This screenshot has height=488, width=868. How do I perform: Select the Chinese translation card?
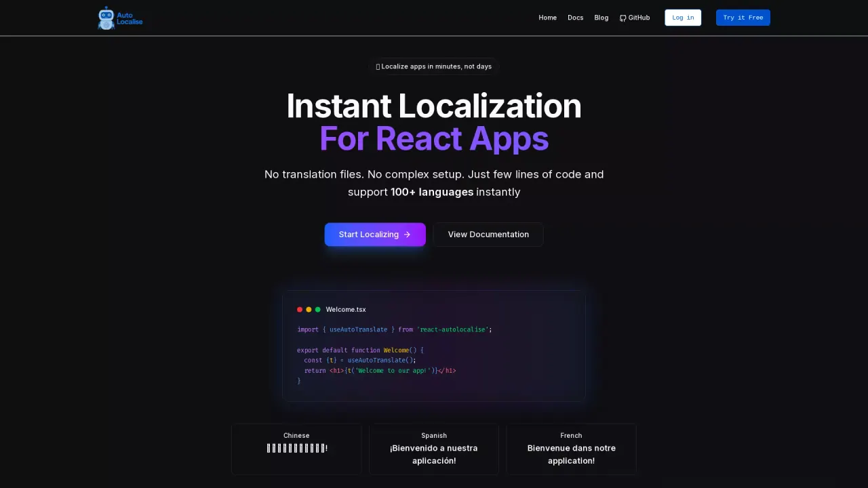[x=296, y=449]
